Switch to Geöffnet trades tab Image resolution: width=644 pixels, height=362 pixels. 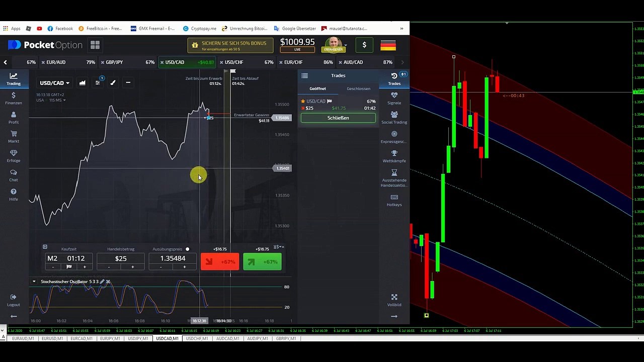click(x=318, y=88)
